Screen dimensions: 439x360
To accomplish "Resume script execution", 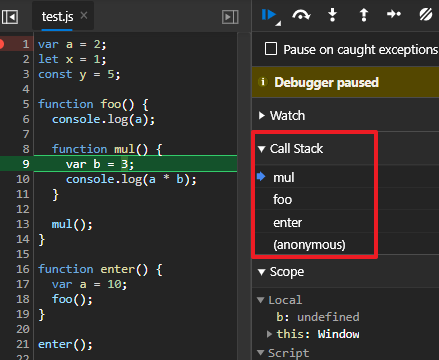I will point(269,15).
